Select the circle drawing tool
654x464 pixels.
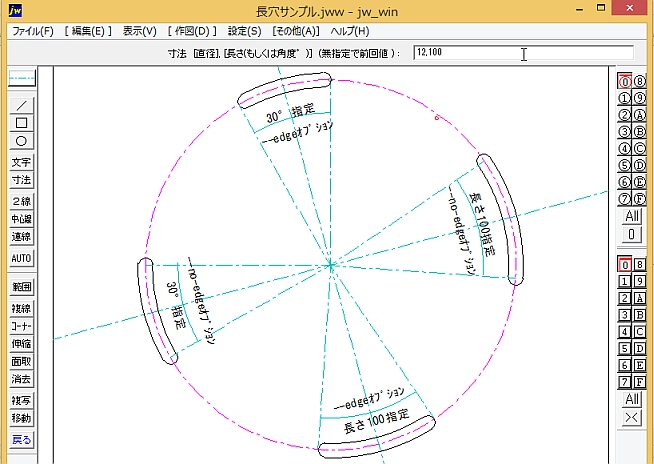click(21, 141)
